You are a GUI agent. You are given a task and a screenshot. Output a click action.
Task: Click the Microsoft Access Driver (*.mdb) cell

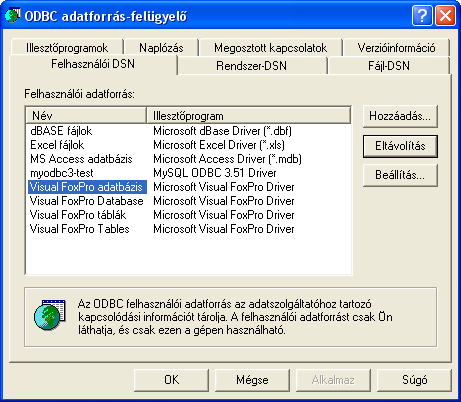(227, 159)
